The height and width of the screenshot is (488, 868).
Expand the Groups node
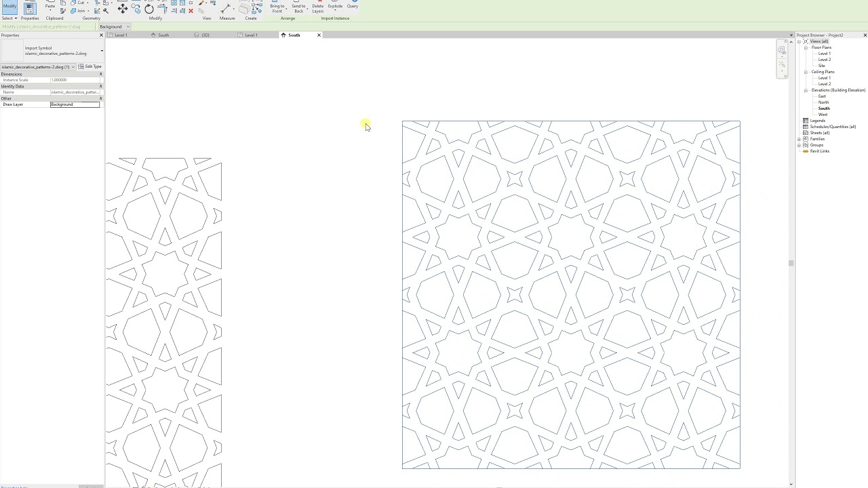[x=800, y=145]
